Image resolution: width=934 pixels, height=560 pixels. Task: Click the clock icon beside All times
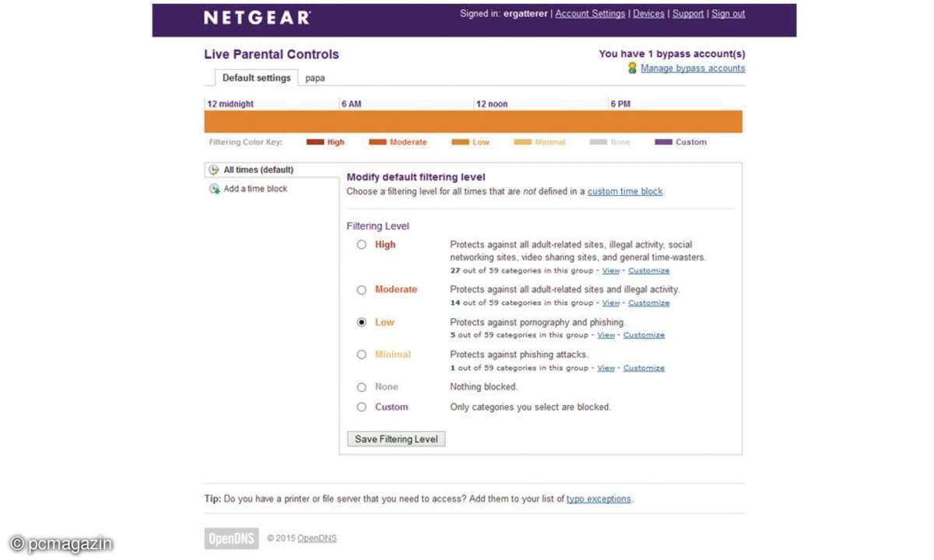point(214,170)
